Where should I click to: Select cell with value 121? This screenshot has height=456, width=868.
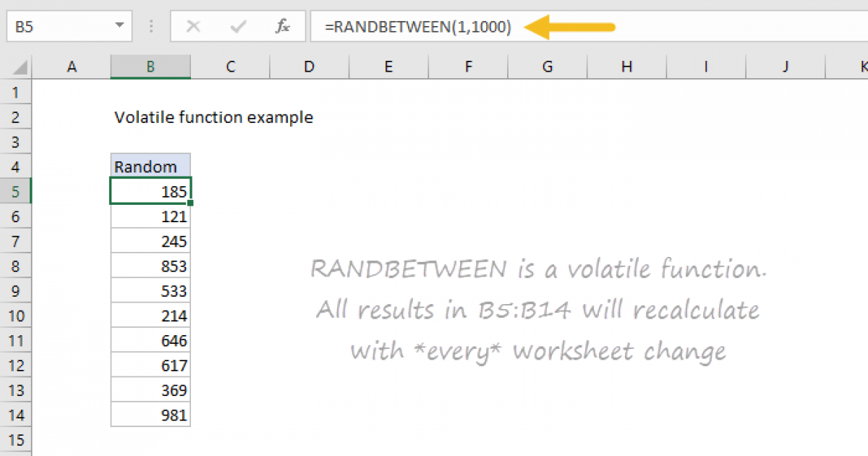(x=150, y=216)
